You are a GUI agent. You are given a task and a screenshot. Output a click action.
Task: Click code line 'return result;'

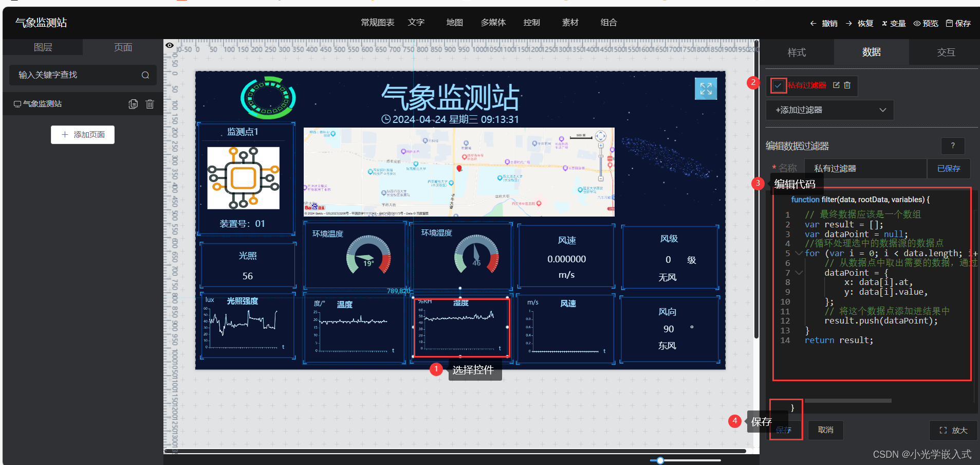pyautogui.click(x=839, y=340)
